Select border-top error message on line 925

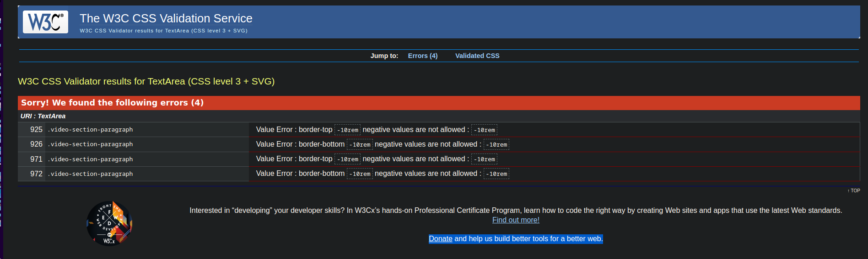pos(377,130)
